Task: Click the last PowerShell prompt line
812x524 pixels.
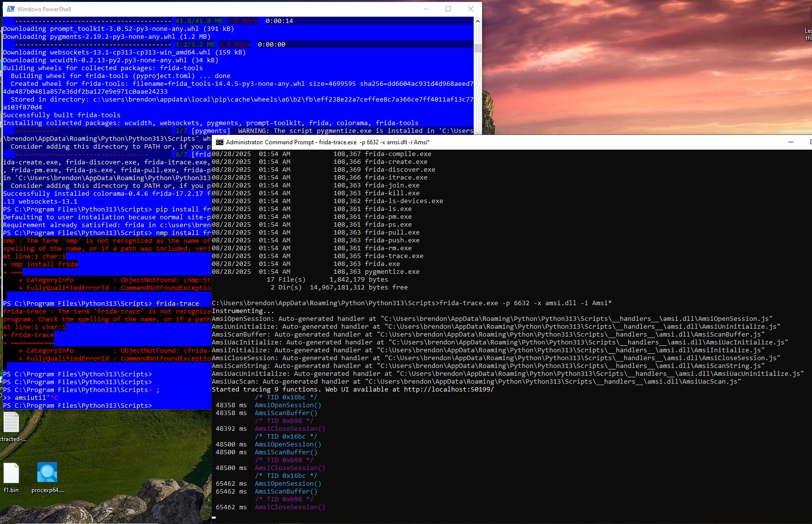Action: 77,406
